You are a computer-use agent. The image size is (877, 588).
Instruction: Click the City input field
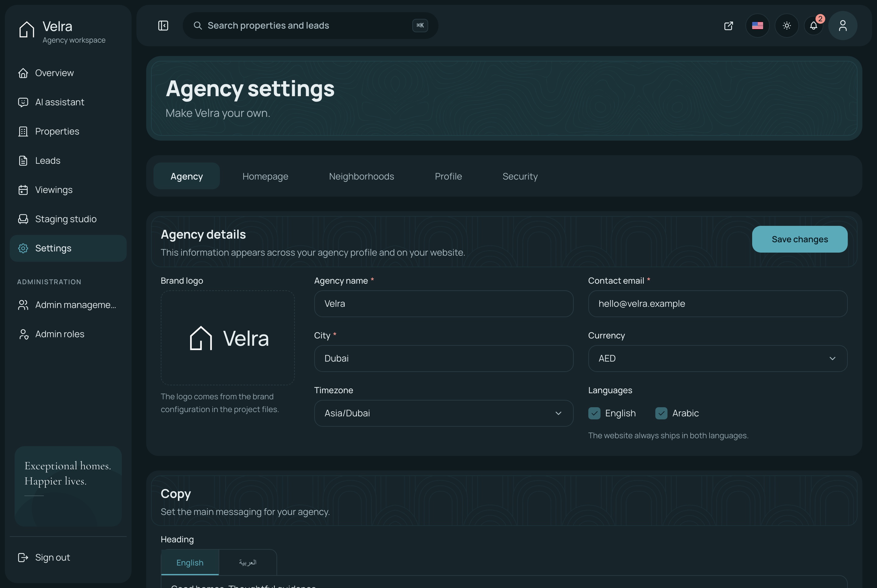[444, 359]
